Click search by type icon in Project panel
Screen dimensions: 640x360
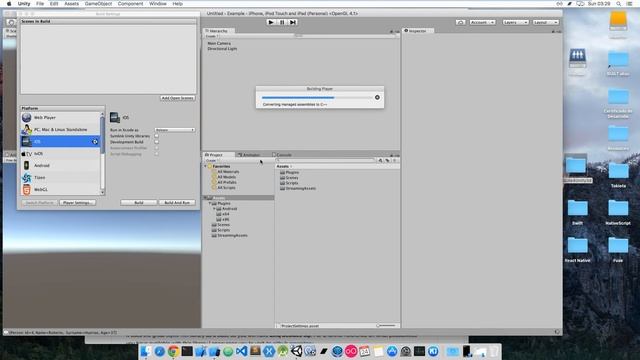[x=380, y=160]
